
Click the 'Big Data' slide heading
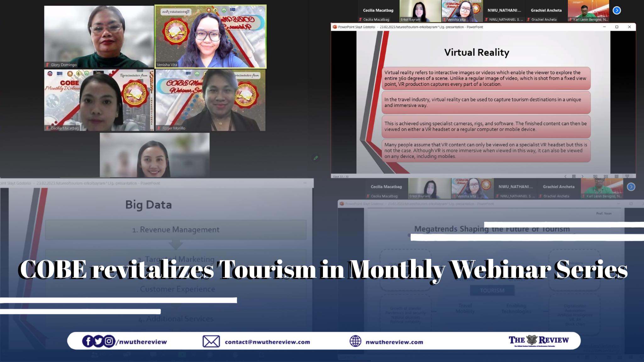(x=148, y=205)
